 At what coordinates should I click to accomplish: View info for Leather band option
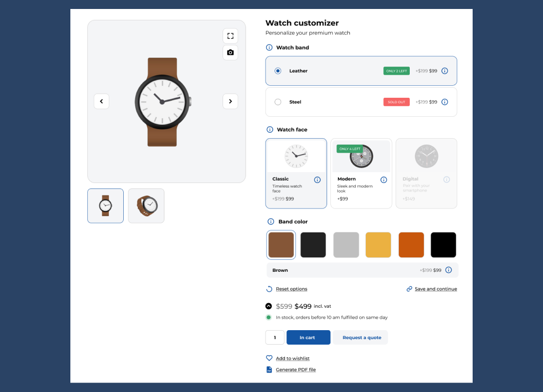tap(445, 71)
